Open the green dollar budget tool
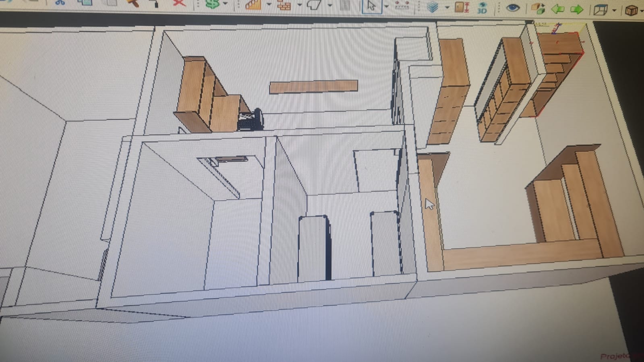This screenshot has width=644, height=362. point(212,4)
